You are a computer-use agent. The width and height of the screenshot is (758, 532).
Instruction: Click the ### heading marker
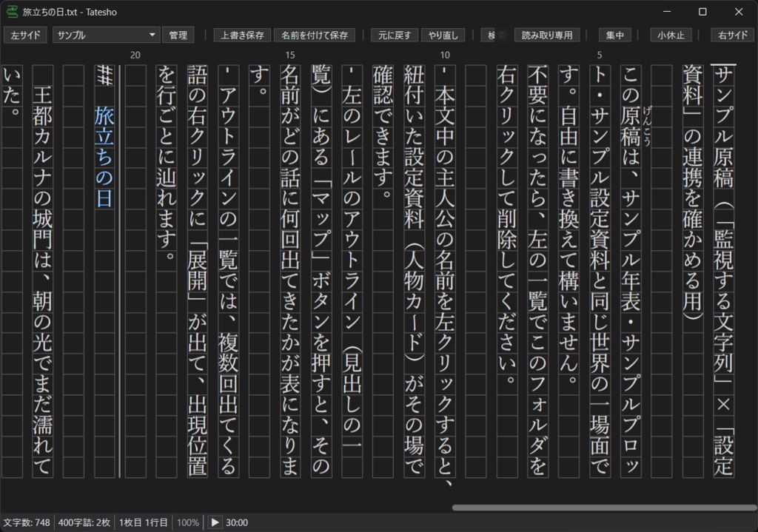[104, 75]
